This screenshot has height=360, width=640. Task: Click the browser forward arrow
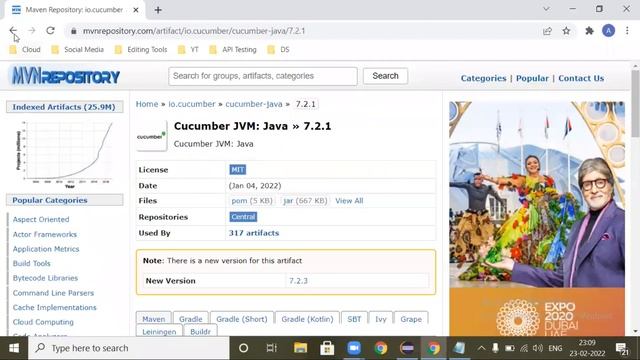coord(32,31)
